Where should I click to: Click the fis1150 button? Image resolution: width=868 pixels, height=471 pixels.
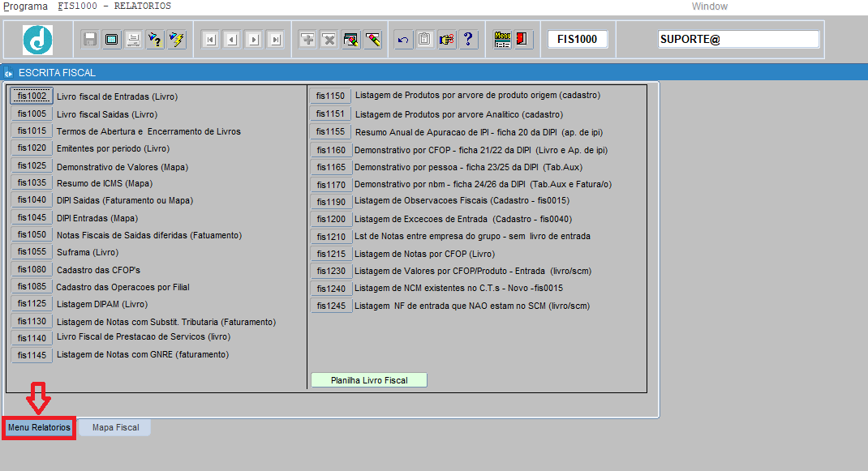coord(330,96)
